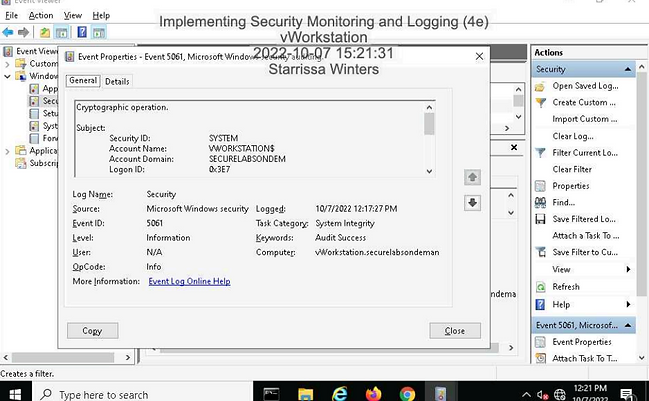Expand Applications and Services Logs node
The width and height of the screenshot is (649, 401).
click(7, 151)
